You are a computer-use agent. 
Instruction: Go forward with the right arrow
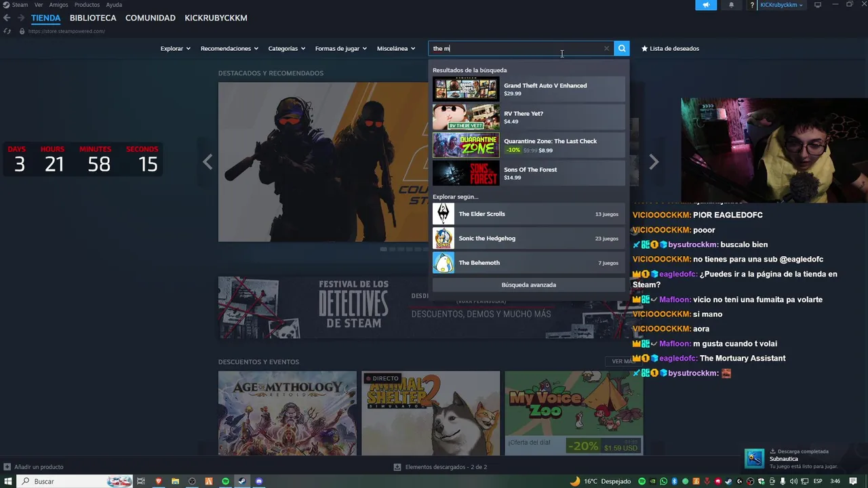point(21,18)
